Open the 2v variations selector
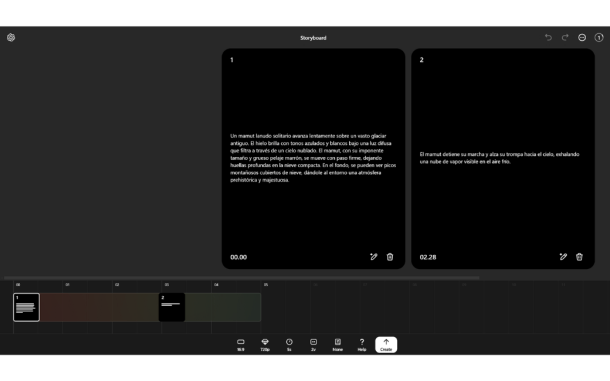 tap(313, 345)
